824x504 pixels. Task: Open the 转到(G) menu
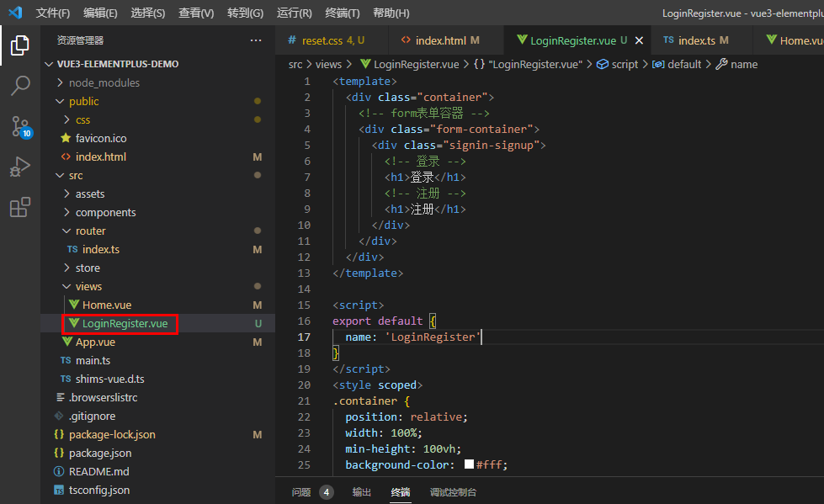point(246,13)
